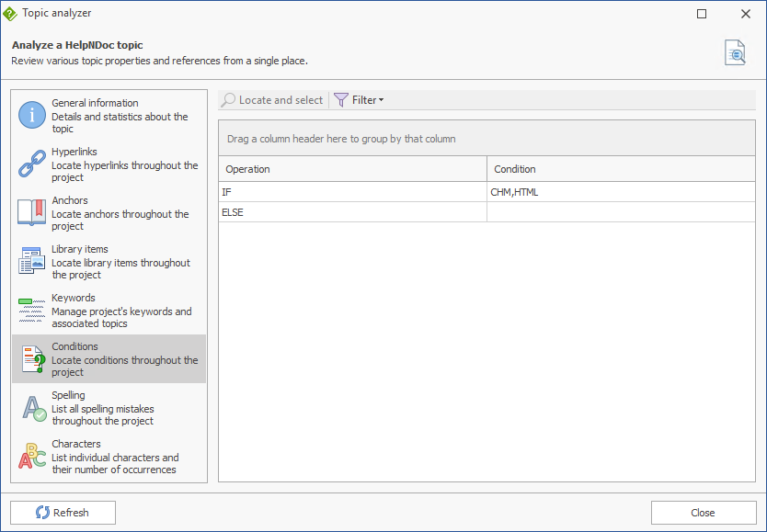This screenshot has width=767, height=532.
Task: Go to Library items section
Action: pos(109,261)
